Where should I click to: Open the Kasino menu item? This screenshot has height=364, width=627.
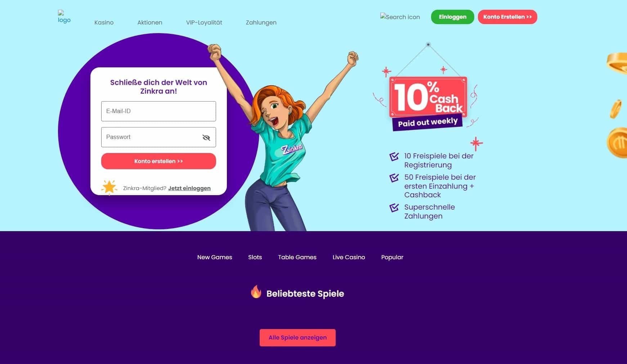104,22
